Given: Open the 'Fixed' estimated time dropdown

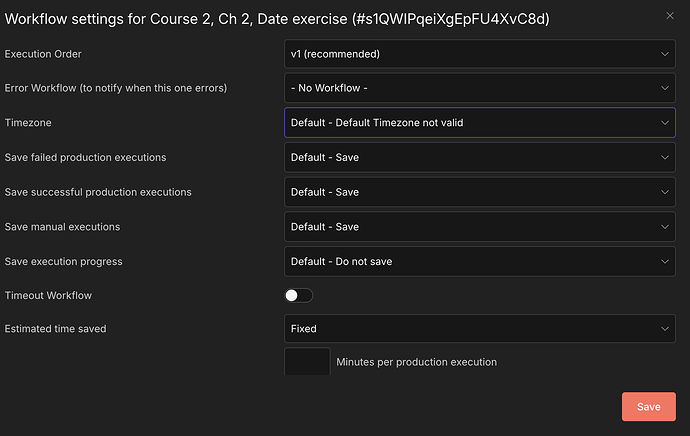Looking at the screenshot, I should pyautogui.click(x=470, y=328).
